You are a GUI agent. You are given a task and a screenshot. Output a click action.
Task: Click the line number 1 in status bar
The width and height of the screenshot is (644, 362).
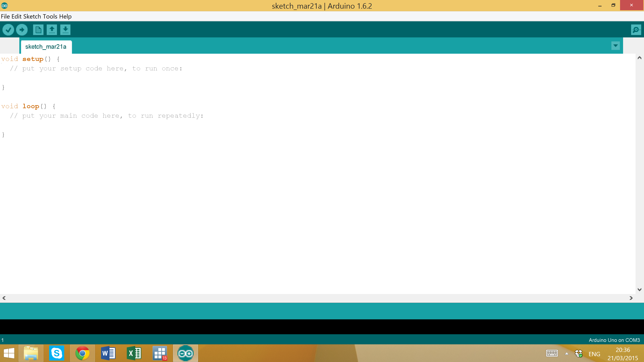pos(2,340)
